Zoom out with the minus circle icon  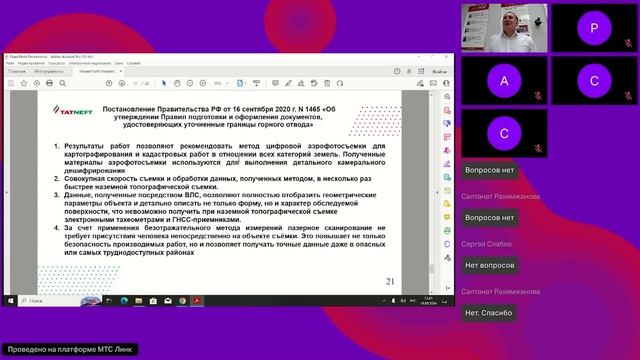tap(190, 83)
